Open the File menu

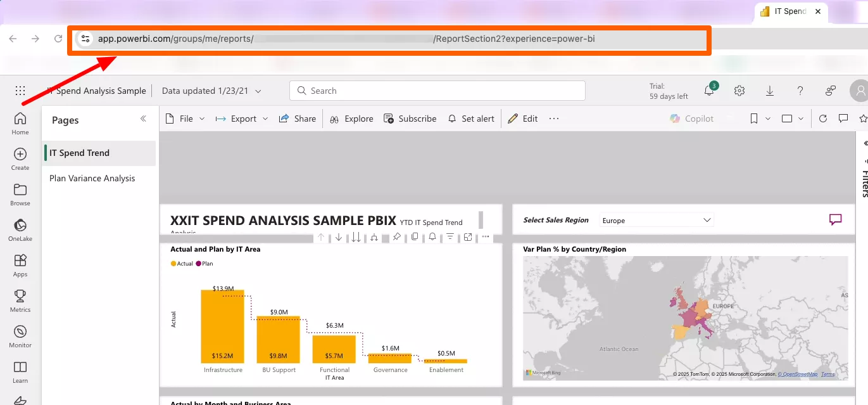[x=185, y=119]
